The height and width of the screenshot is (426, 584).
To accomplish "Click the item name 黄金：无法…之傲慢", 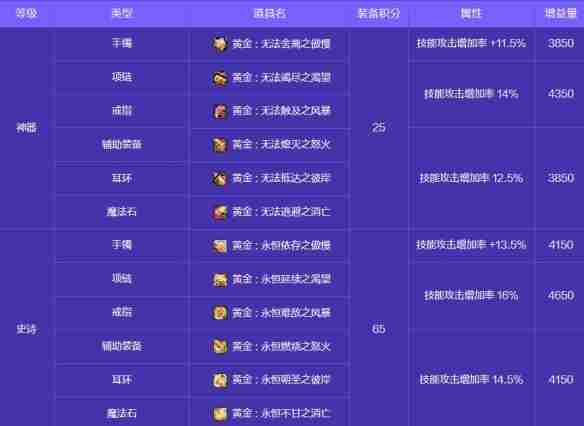I will (281, 44).
